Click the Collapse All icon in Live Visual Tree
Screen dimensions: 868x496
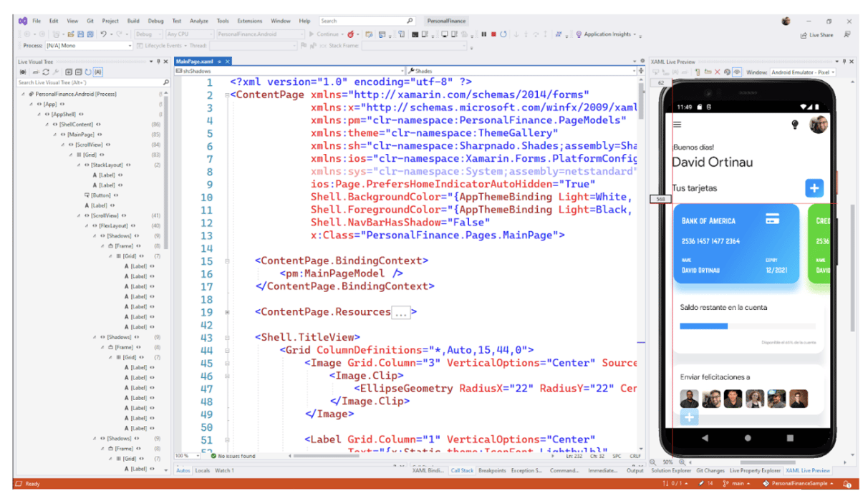78,71
